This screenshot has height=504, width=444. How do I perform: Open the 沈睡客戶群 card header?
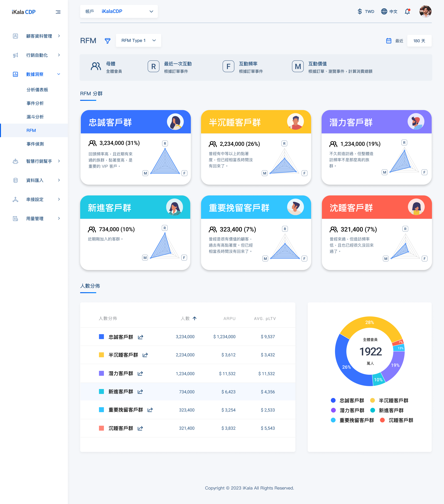[x=377, y=207]
